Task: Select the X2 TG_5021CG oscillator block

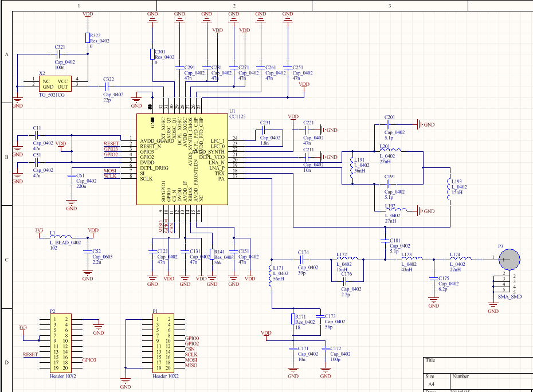Action: point(55,84)
